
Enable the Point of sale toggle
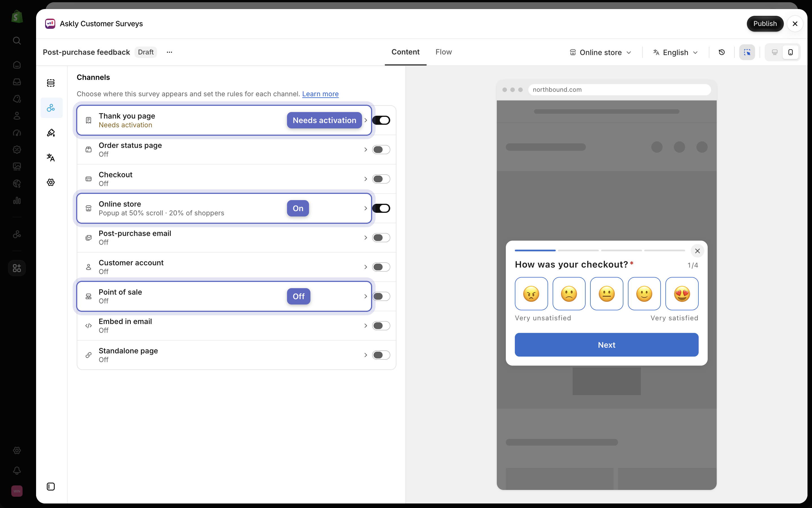point(381,296)
